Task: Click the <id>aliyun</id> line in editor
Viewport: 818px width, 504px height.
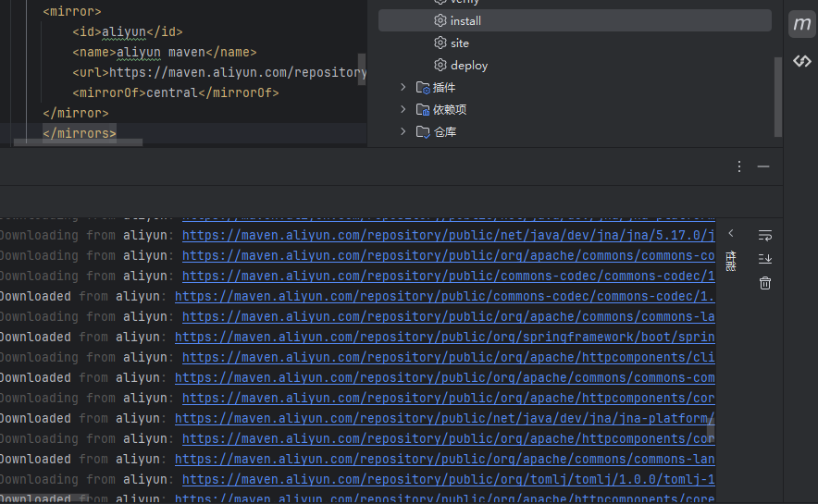Action: [x=128, y=31]
